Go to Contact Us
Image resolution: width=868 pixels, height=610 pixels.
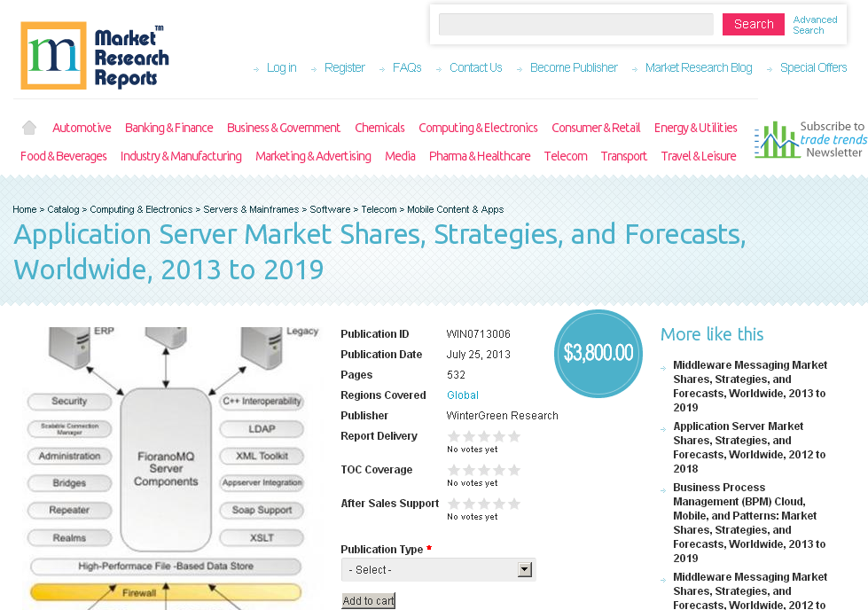[x=475, y=67]
